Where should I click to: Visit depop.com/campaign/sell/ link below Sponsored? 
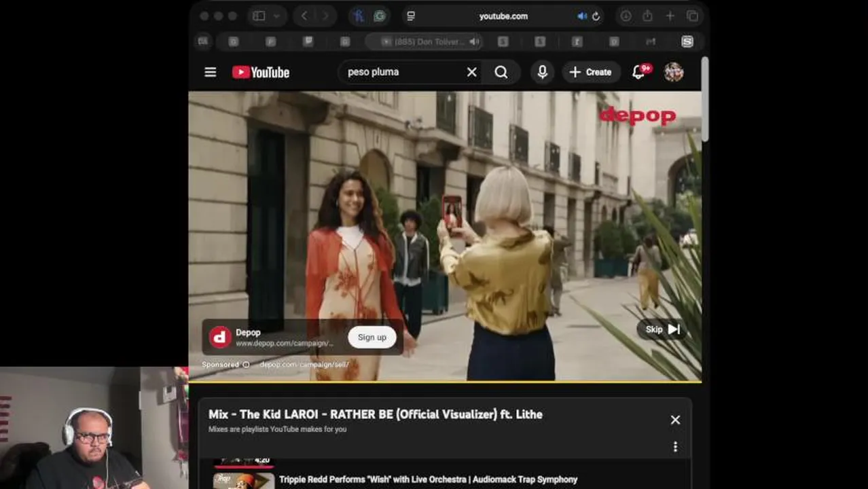click(x=304, y=365)
